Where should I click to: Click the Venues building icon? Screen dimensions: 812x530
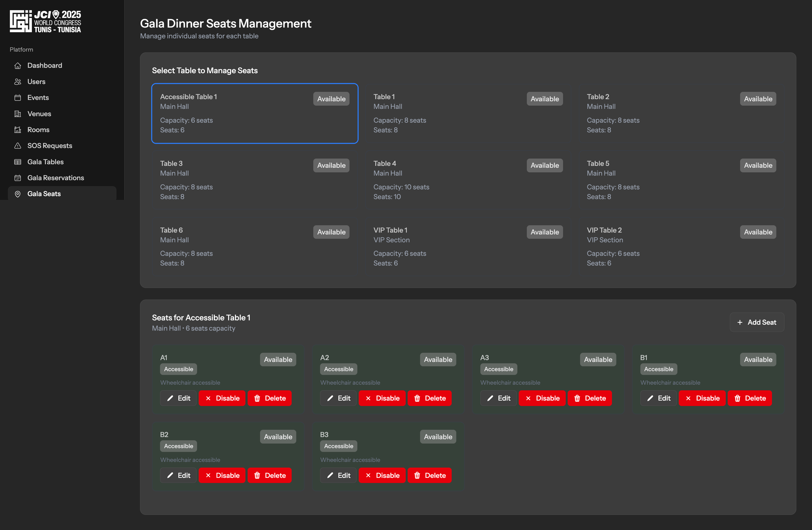click(18, 113)
